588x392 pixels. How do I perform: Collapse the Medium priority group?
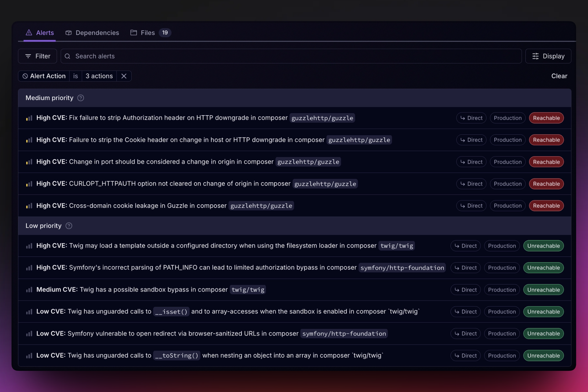pos(294,98)
